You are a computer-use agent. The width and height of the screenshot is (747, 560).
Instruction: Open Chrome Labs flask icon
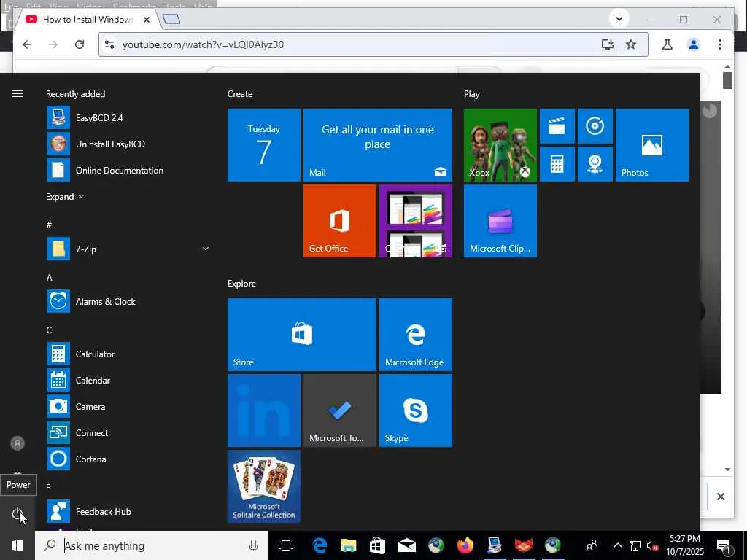point(667,44)
